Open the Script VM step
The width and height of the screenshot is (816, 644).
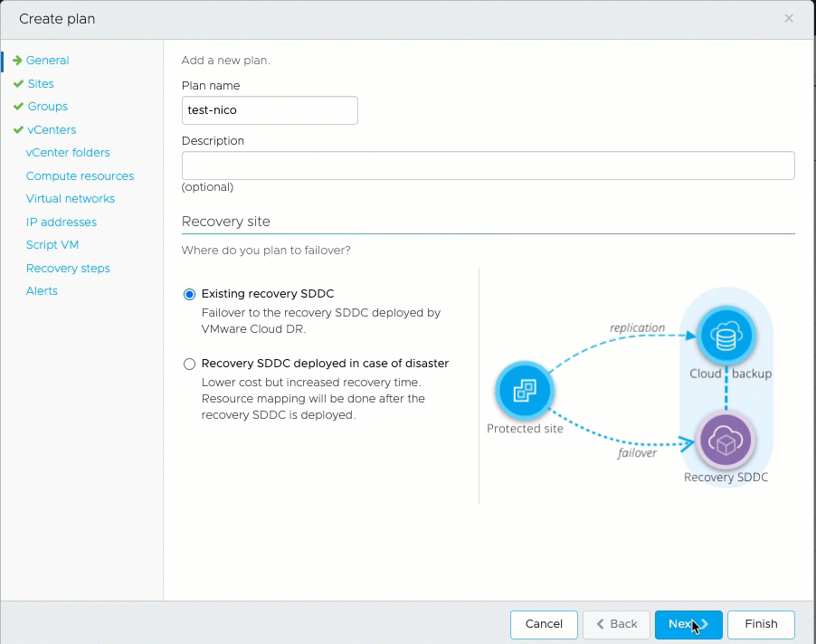tap(52, 245)
